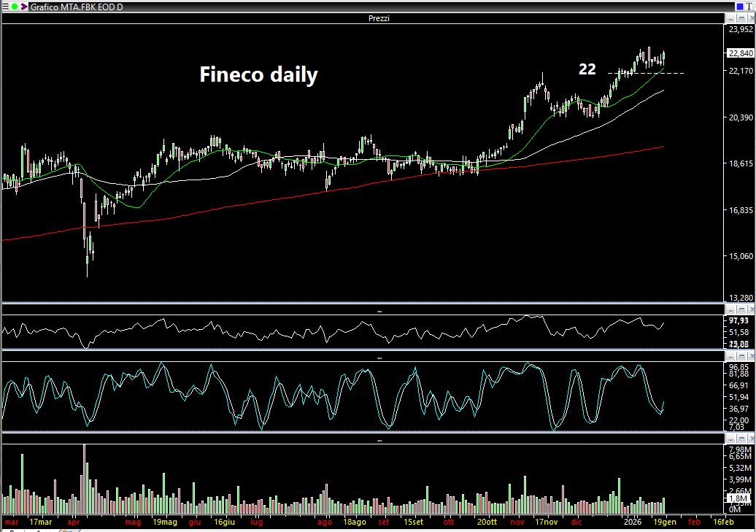
Task: Click the 17nov date on the time axis
Action: [547, 522]
